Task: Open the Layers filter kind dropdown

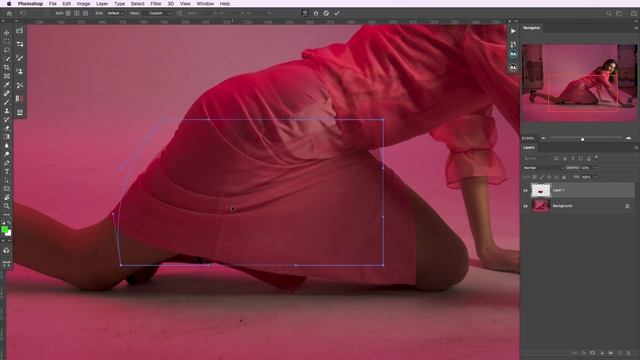Action: 538,158
